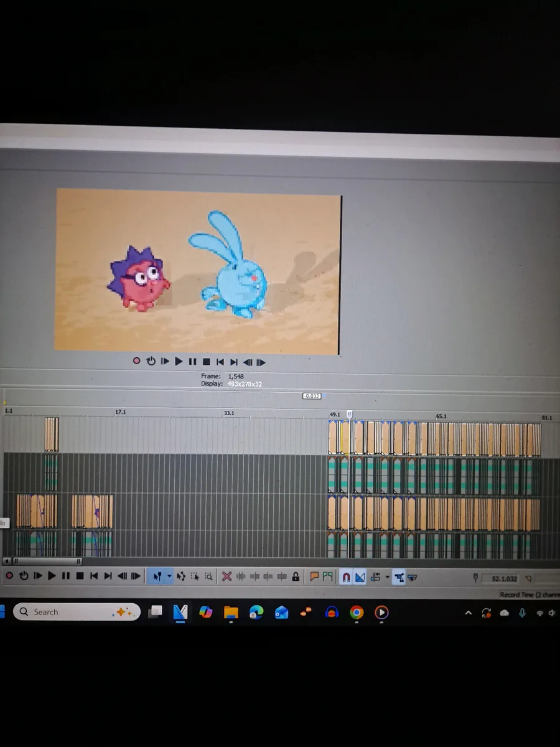Click the microphone icon in system tray

coord(522,613)
